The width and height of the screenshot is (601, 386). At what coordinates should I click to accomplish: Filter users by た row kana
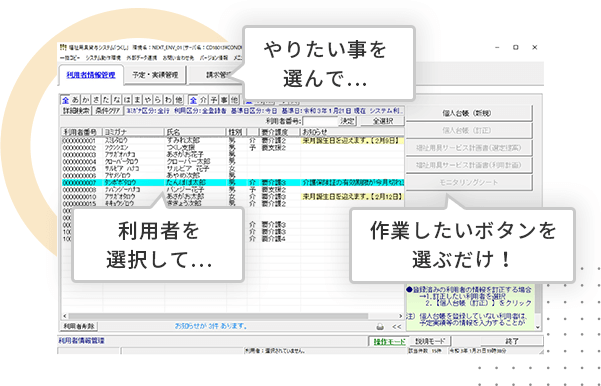(107, 100)
